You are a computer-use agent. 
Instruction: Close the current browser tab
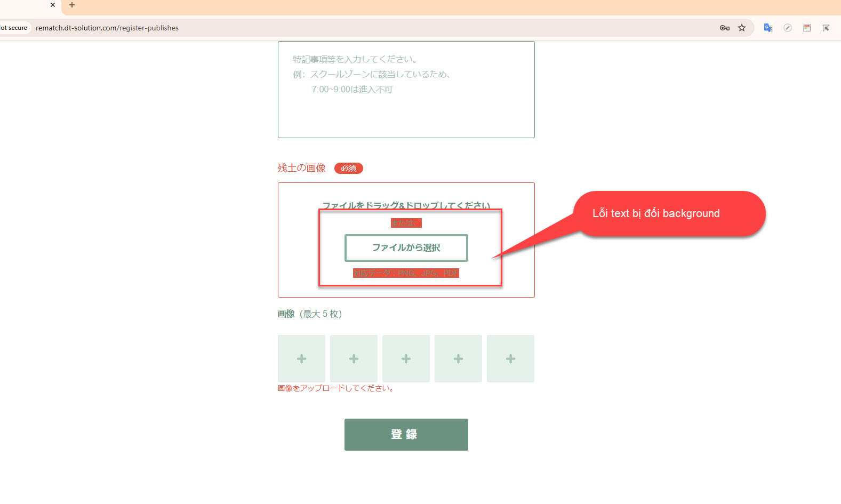click(53, 5)
